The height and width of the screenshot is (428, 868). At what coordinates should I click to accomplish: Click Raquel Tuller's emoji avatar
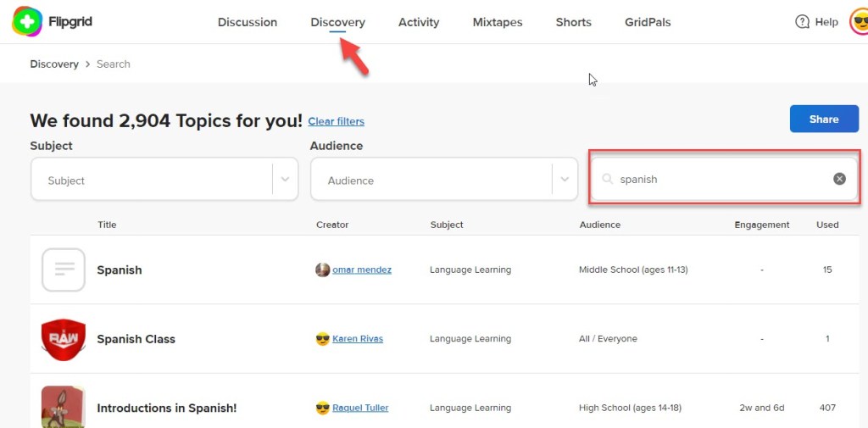323,408
